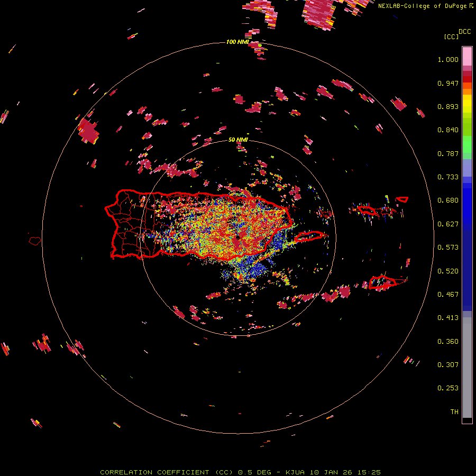Click the [CC] legend label
The width and height of the screenshot is (476, 476).
451,36
